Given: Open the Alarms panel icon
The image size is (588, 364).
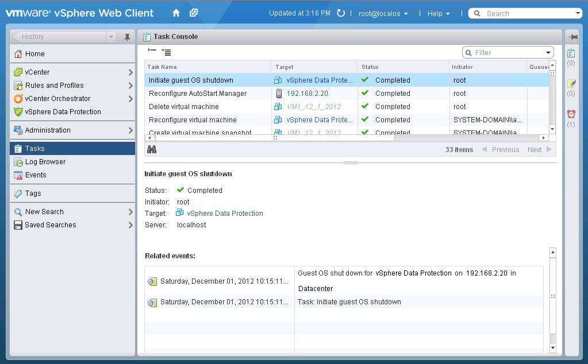Looking at the screenshot, I should [571, 114].
